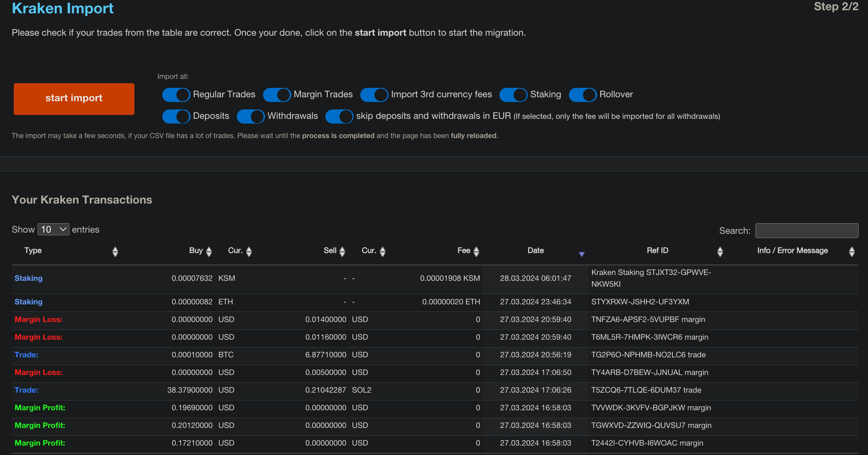The width and height of the screenshot is (868, 455).
Task: Open the Show entries count dropdown
Action: coord(53,229)
